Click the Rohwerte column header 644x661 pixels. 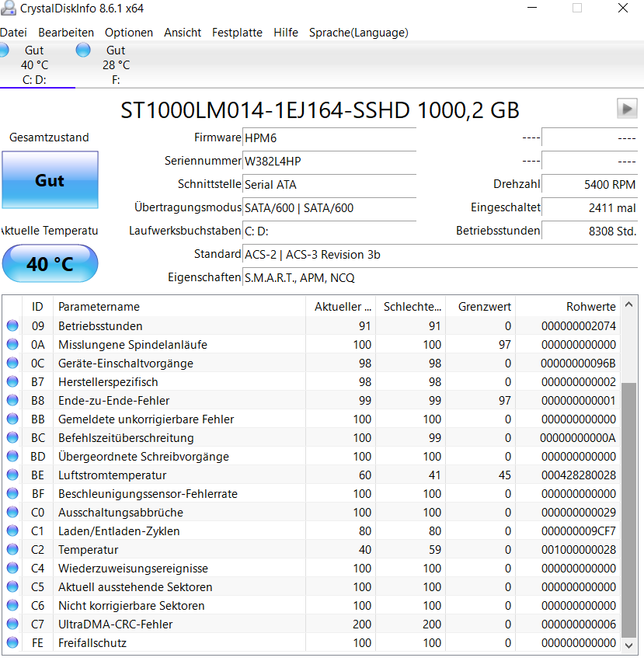568,307
